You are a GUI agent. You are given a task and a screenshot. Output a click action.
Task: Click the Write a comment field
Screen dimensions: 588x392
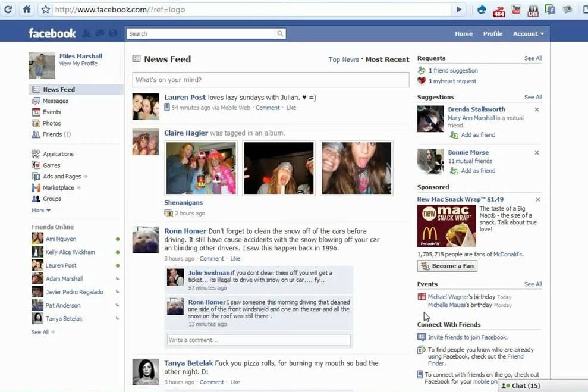pos(259,340)
